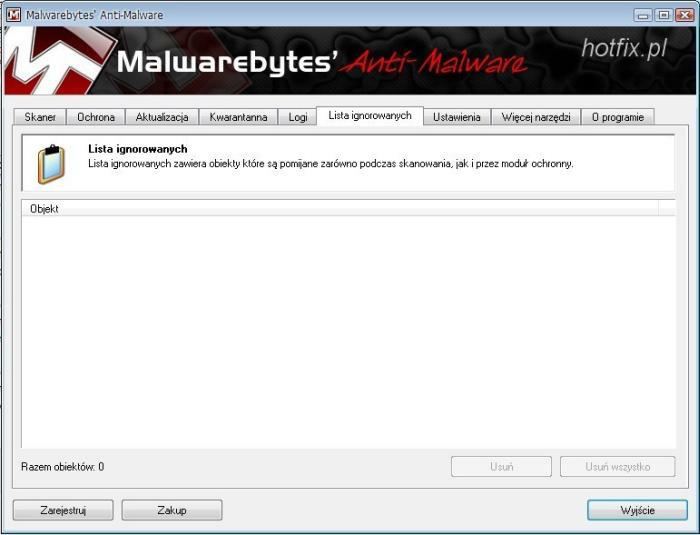Select the Lista ignorowanych tab
This screenshot has width=700, height=535.
369,116
